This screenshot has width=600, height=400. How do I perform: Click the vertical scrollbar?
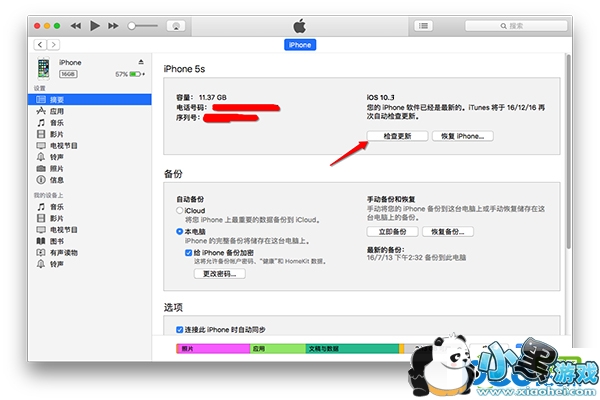click(568, 152)
